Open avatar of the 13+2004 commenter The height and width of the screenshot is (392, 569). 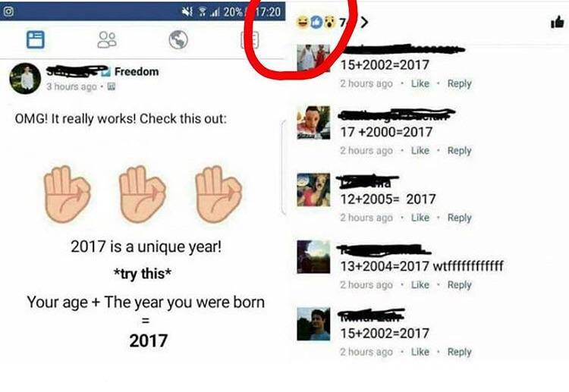[313, 257]
